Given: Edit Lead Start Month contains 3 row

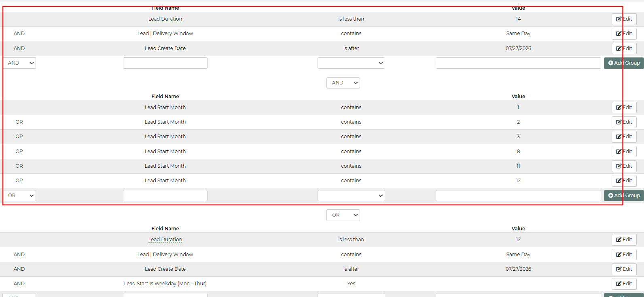Looking at the screenshot, I should tap(624, 137).
